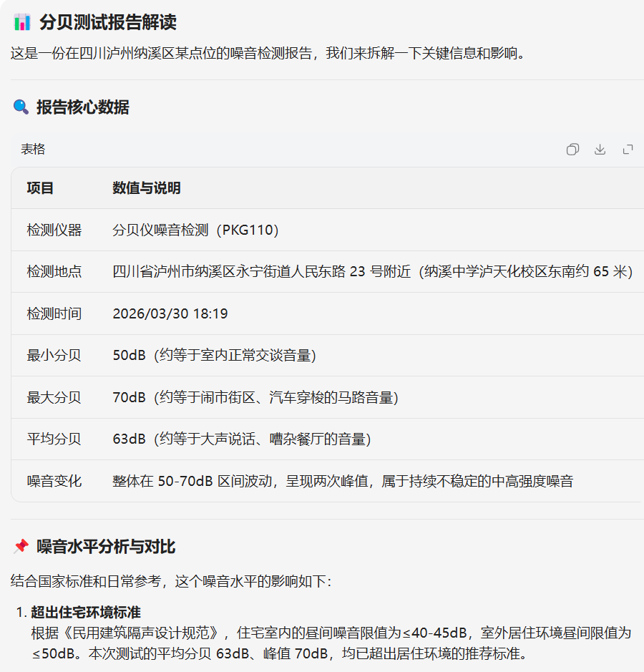
Task: Click the 分贝测试报告解读 heading text
Action: 108,22
